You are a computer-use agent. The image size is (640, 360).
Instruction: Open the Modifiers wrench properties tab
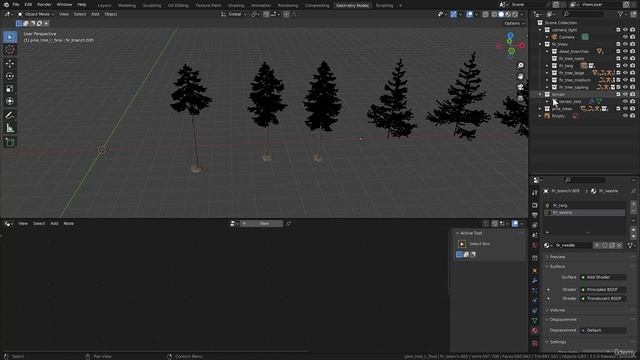point(535,281)
